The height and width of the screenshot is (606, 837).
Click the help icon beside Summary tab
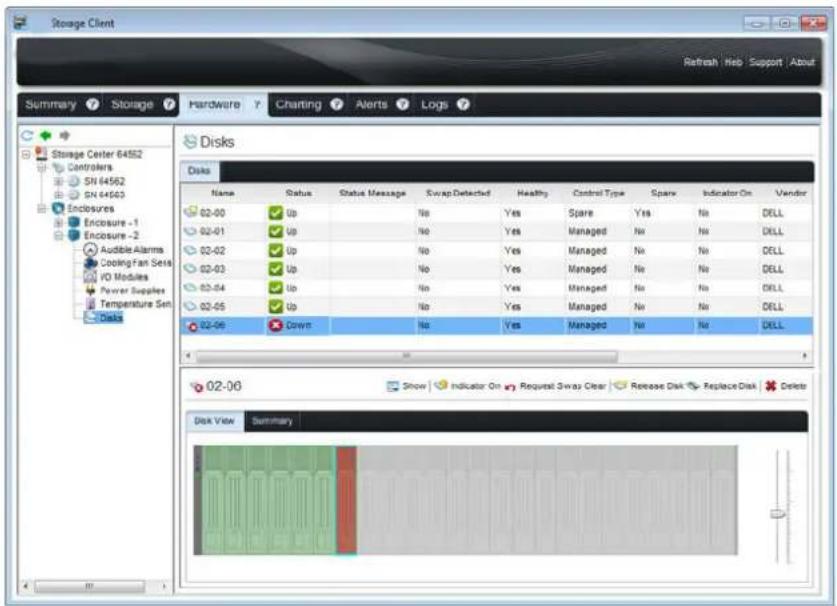tap(92, 104)
